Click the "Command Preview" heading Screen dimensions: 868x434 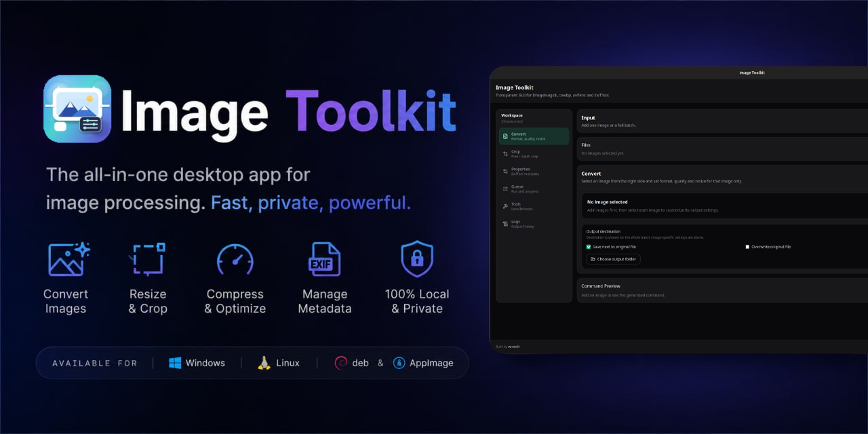pos(601,286)
